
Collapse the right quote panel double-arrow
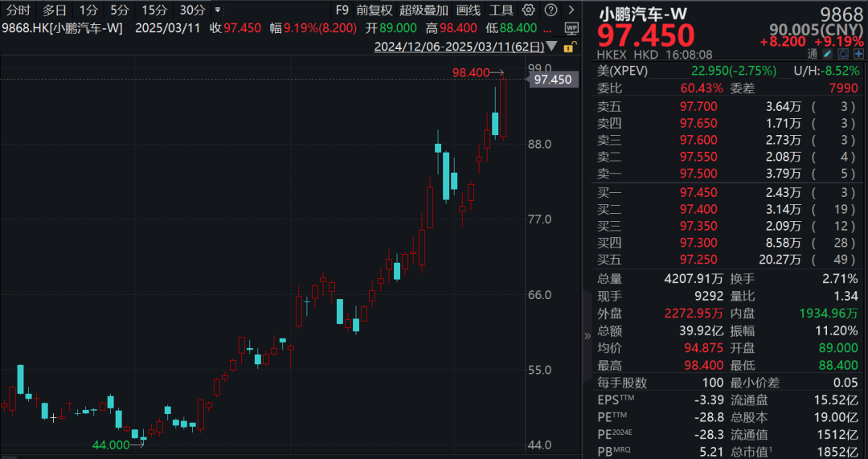point(588,334)
